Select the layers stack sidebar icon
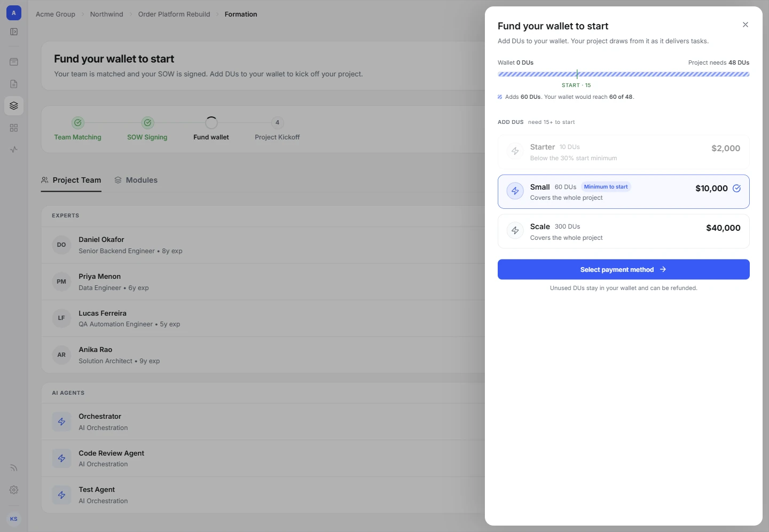This screenshot has height=532, width=769. tap(14, 106)
